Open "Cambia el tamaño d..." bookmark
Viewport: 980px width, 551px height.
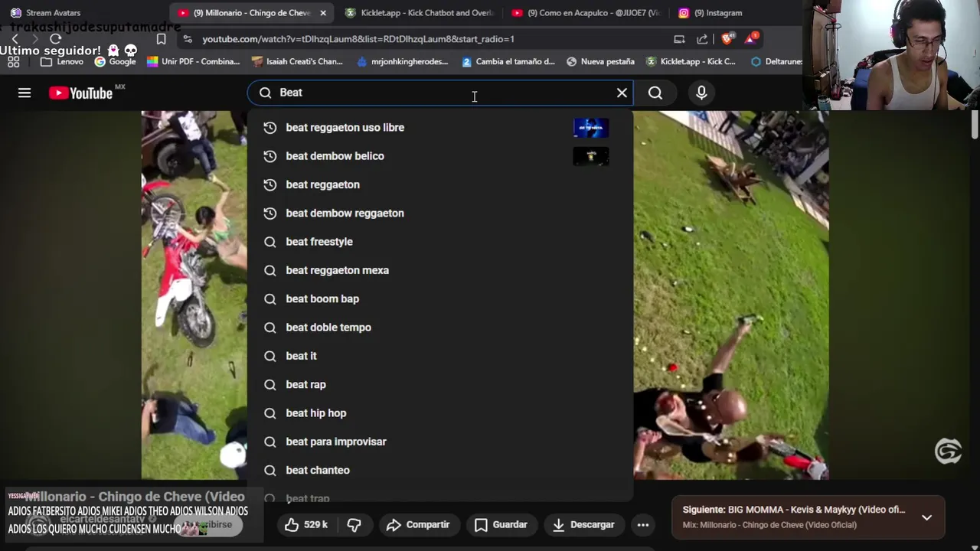508,61
